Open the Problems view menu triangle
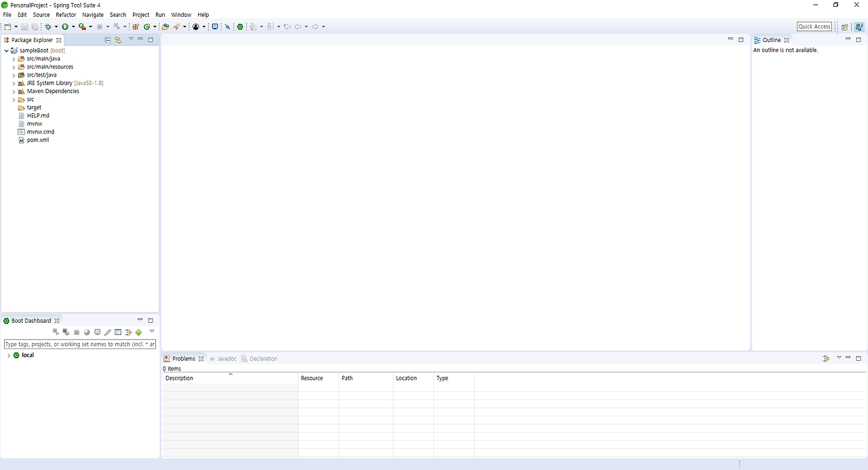The width and height of the screenshot is (868, 470). point(839,357)
